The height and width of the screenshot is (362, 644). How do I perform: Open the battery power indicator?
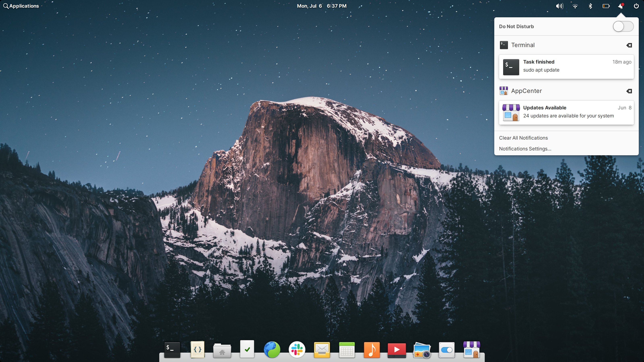[x=606, y=6]
